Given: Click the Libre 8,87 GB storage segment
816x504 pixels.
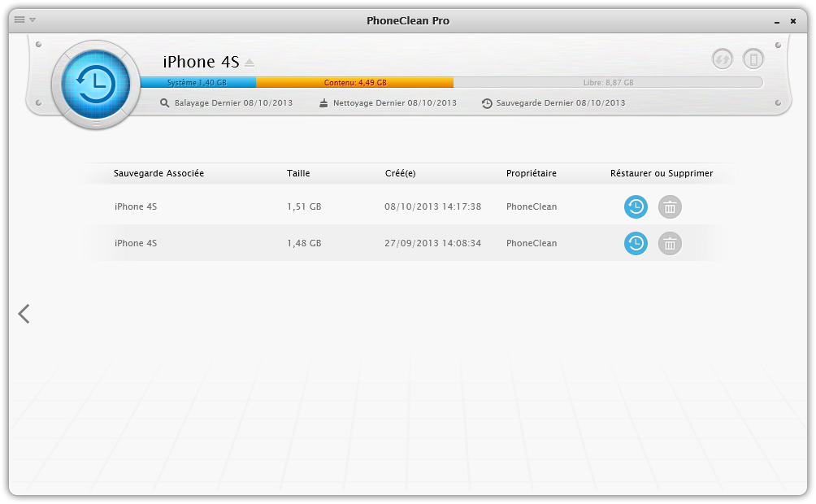Looking at the screenshot, I should (x=608, y=82).
